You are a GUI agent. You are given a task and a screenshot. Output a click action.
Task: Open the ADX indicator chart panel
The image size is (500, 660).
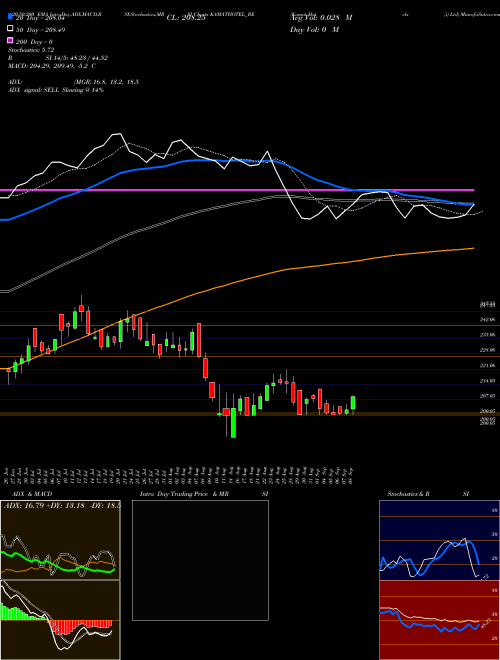coord(60,540)
